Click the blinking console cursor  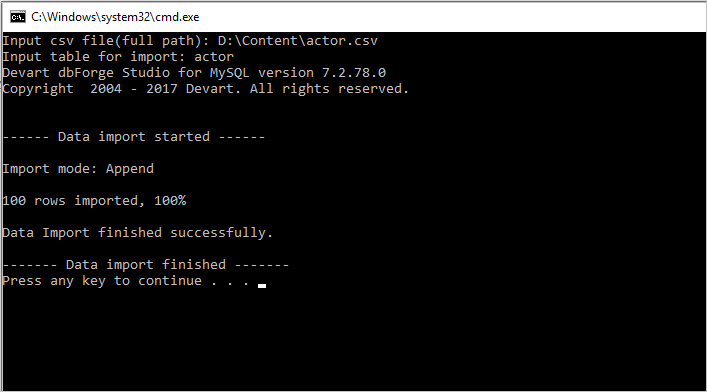(x=262, y=286)
